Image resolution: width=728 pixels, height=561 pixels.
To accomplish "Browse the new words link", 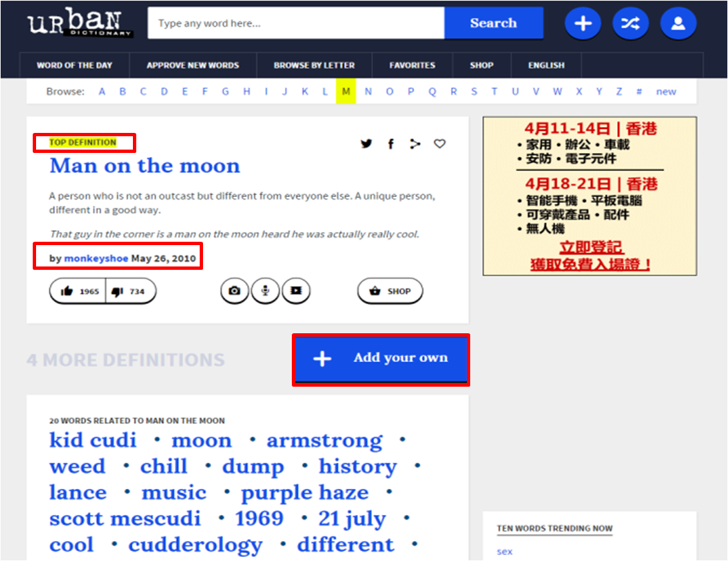I will tap(666, 91).
